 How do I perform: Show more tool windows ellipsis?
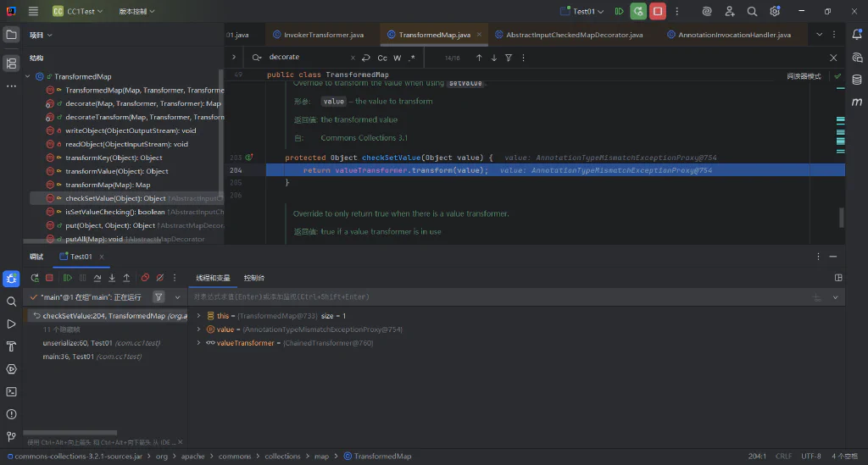(x=11, y=86)
